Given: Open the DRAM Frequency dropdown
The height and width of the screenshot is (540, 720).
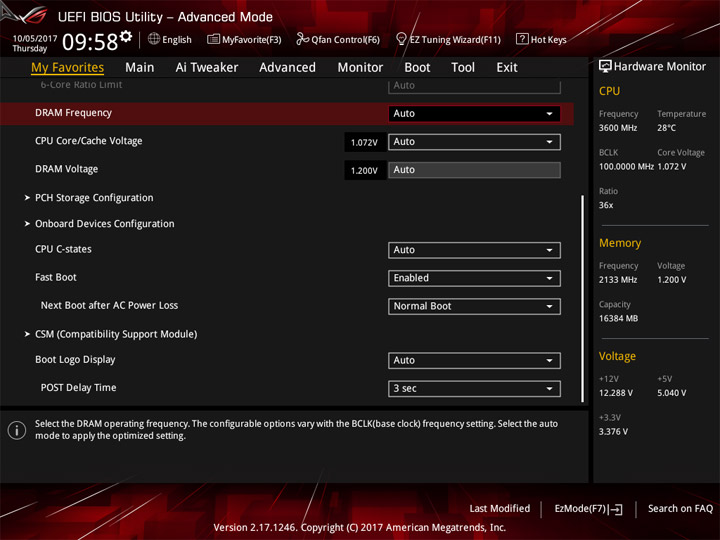Looking at the screenshot, I should tap(474, 113).
